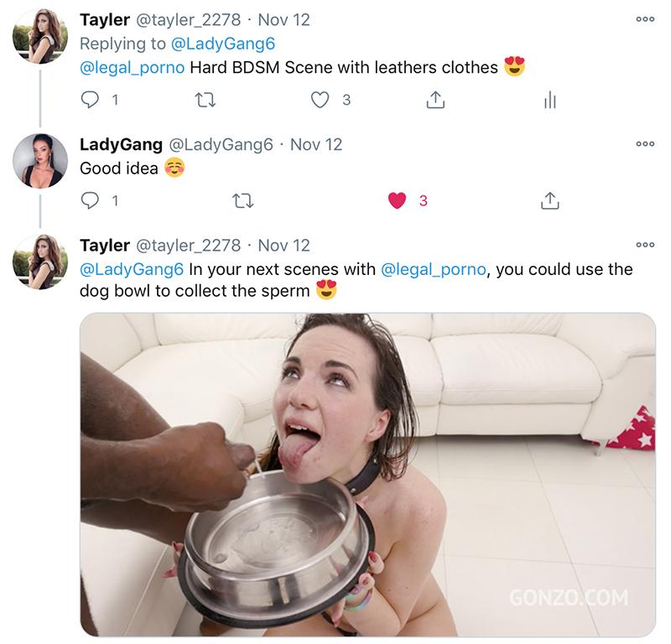Unlike LadyGang's "Good idea" tweet
Screen dimensions: 671x644
398,200
